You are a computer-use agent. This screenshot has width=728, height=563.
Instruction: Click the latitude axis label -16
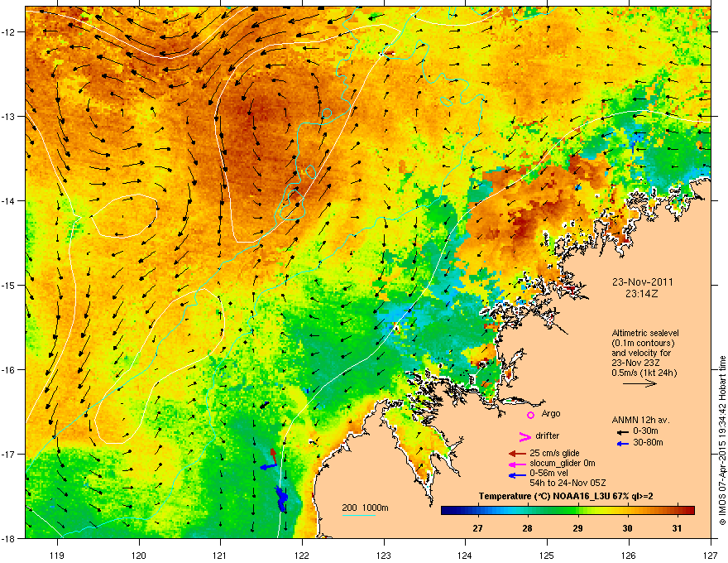click(x=8, y=370)
